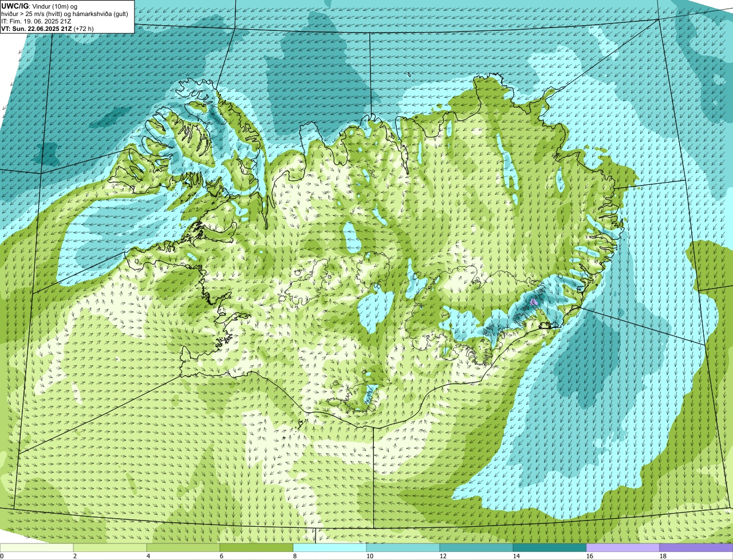The height and width of the screenshot is (560, 733).
Task: Click the legend tick label "12"
Action: point(443,556)
